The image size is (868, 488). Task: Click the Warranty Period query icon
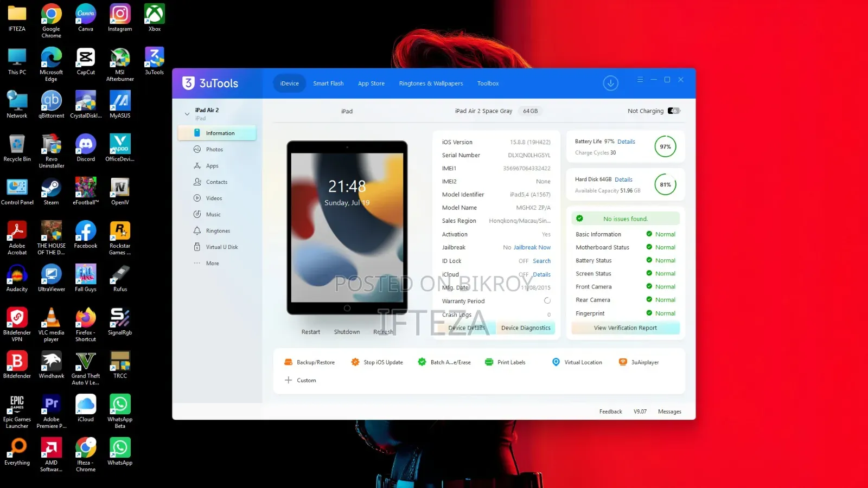pyautogui.click(x=547, y=301)
